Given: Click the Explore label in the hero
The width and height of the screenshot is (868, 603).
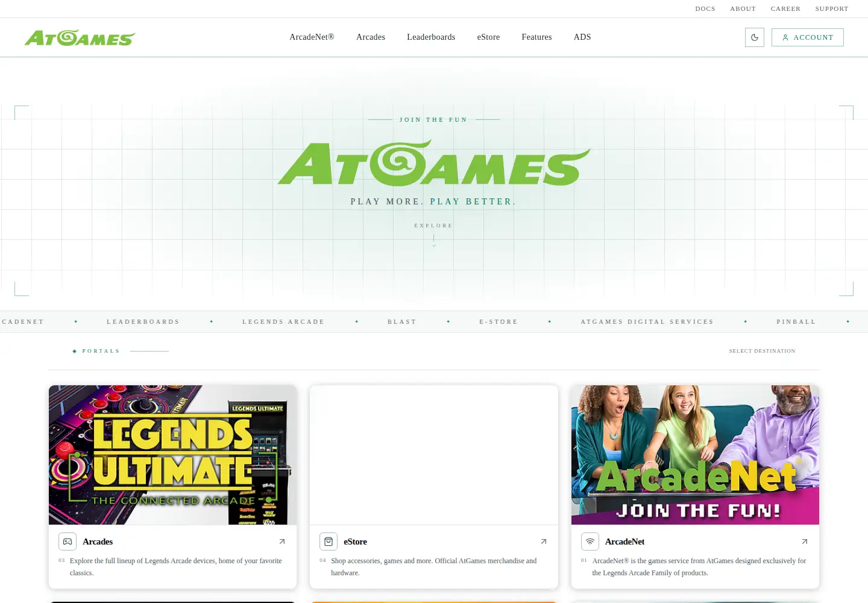Looking at the screenshot, I should [433, 226].
